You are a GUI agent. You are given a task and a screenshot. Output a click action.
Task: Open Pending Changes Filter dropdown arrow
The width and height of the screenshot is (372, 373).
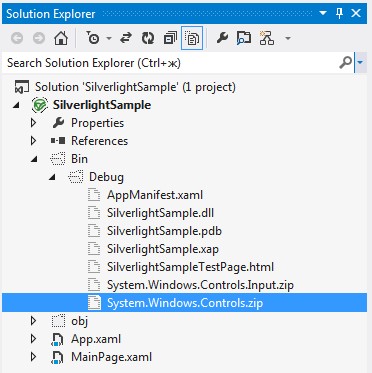click(109, 39)
